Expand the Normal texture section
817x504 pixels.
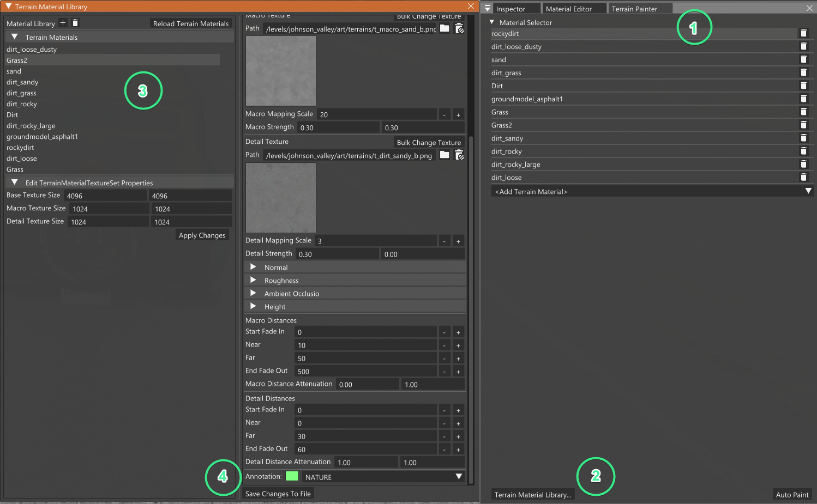(x=253, y=267)
